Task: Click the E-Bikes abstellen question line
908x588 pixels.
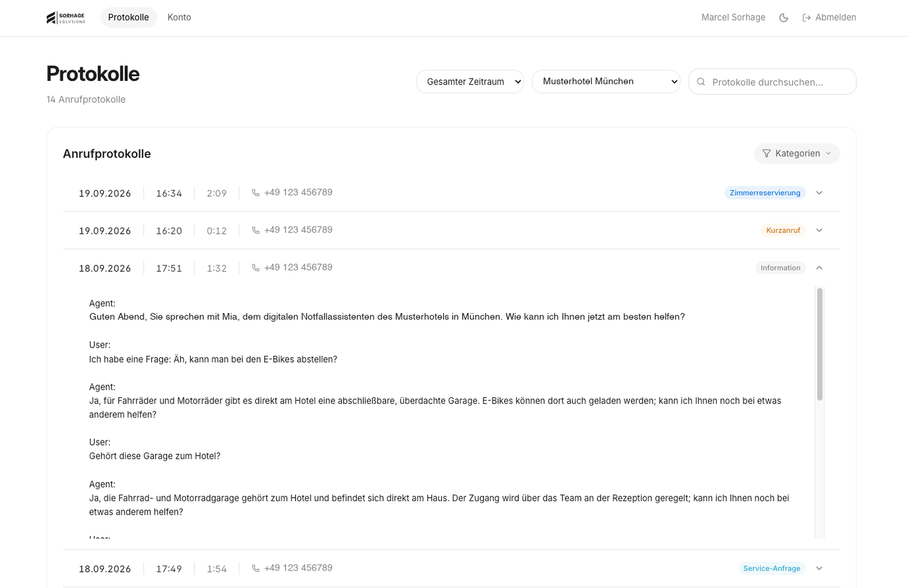Action: (213, 360)
